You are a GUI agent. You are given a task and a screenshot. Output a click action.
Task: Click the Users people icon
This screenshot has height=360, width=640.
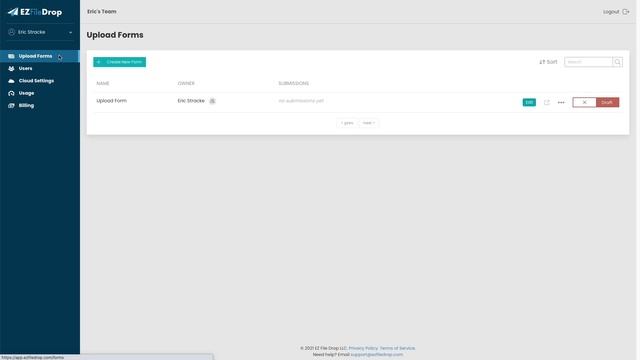click(11, 69)
